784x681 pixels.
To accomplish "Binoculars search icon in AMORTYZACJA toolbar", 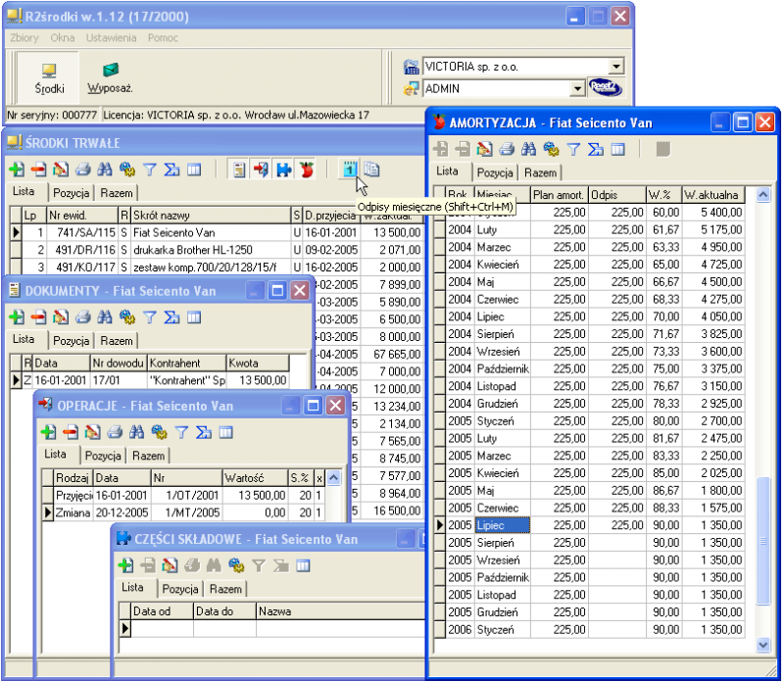I will [x=528, y=149].
